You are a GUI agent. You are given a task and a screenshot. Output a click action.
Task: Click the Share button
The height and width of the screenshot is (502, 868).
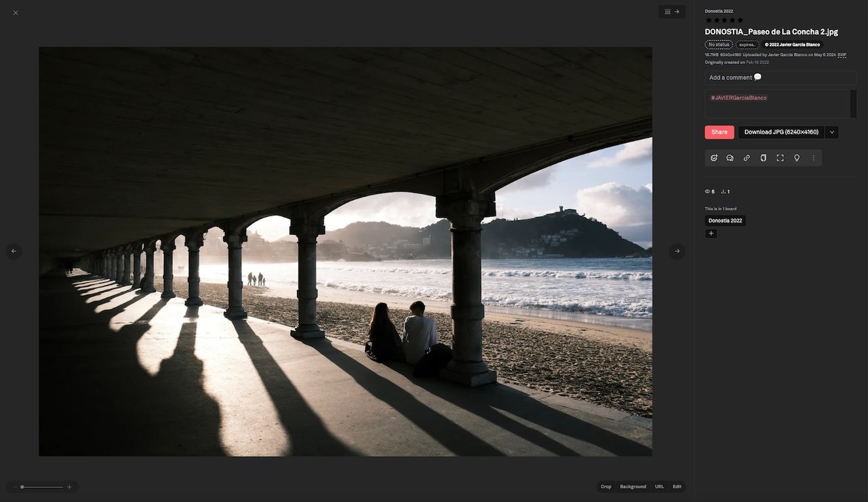point(719,132)
